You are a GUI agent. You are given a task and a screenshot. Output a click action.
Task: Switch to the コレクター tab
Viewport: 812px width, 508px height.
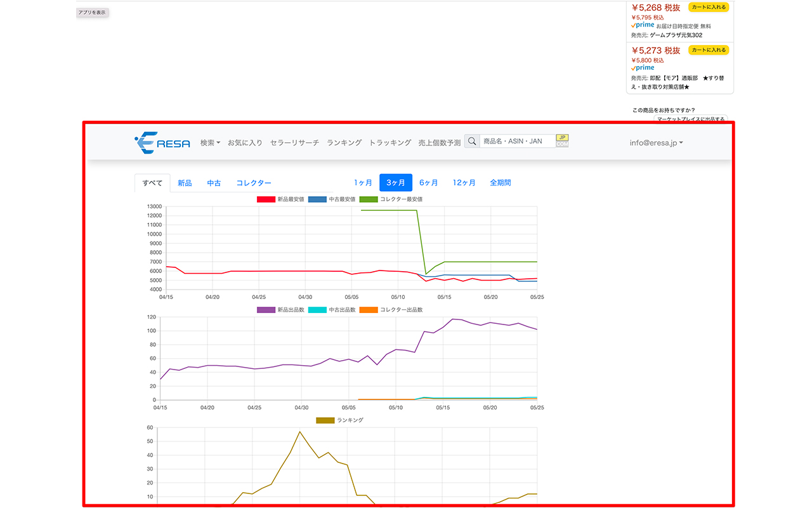click(x=254, y=183)
